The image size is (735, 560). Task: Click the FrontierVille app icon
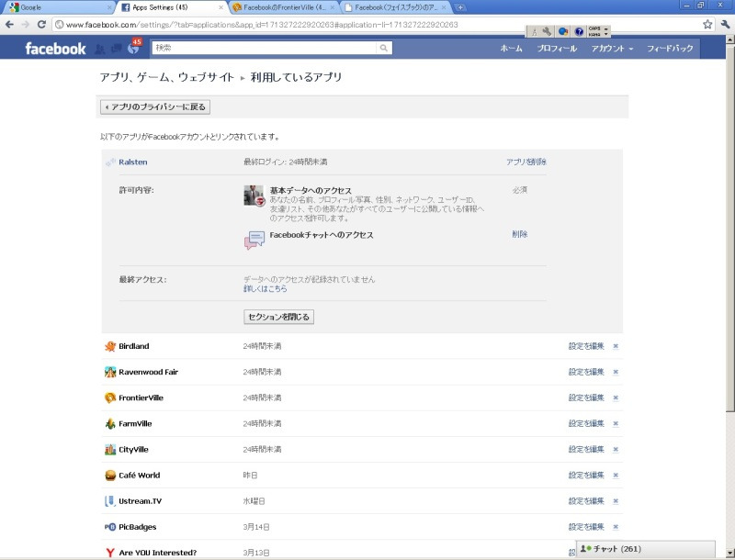110,398
